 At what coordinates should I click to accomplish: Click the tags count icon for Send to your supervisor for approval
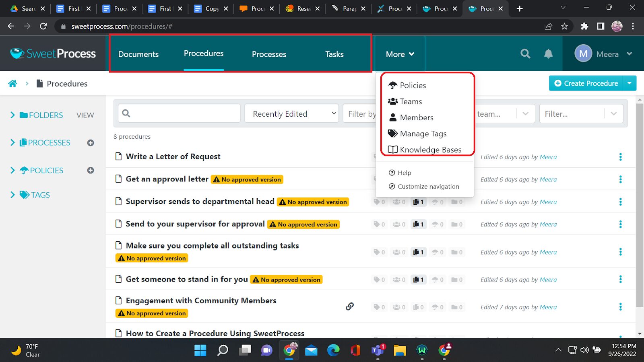[x=379, y=224]
